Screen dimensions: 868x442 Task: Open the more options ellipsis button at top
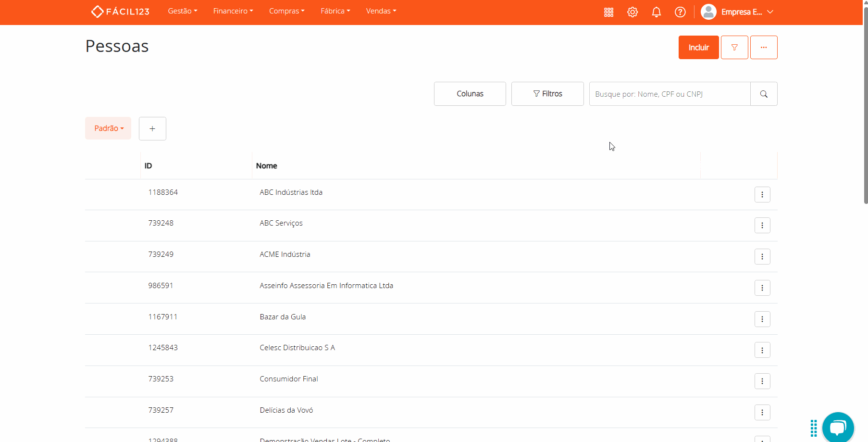[764, 48]
